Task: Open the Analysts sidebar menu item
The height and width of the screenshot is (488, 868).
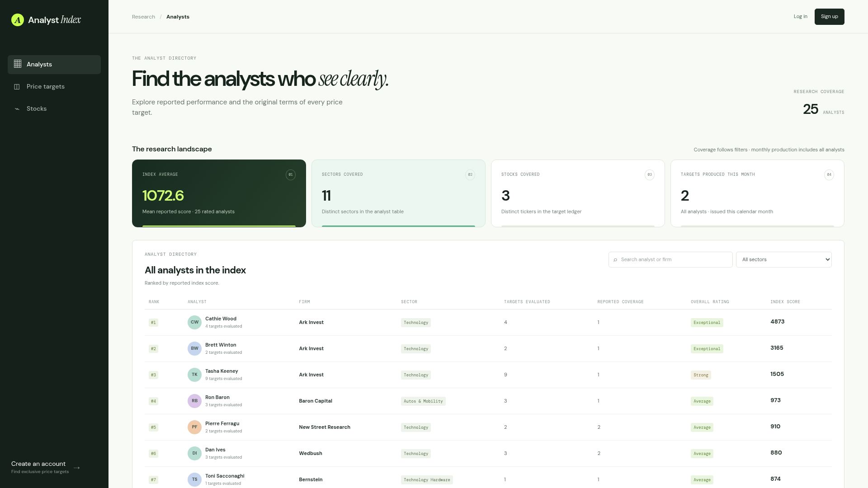Action: tap(54, 65)
